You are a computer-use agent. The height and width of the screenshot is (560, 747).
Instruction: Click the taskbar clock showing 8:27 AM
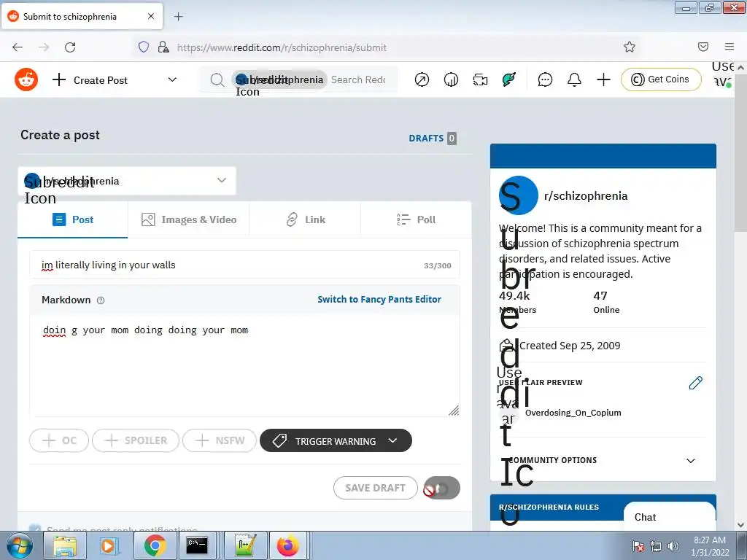[x=710, y=546]
